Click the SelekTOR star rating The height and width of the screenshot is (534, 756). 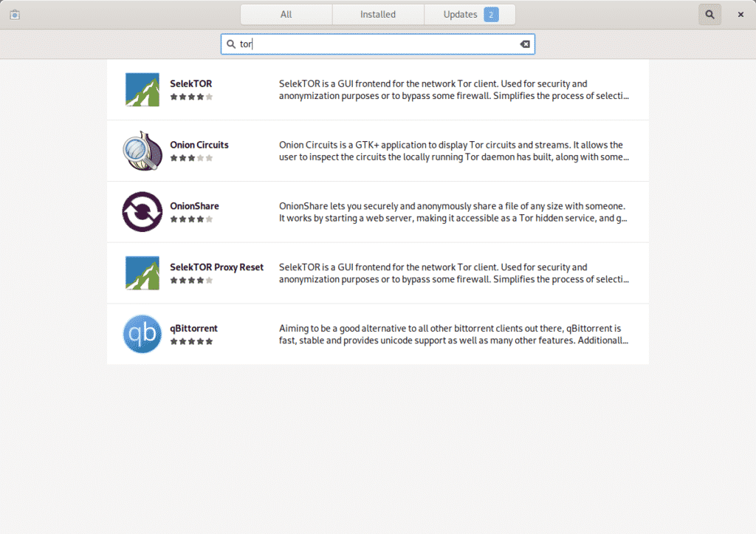[x=191, y=97]
